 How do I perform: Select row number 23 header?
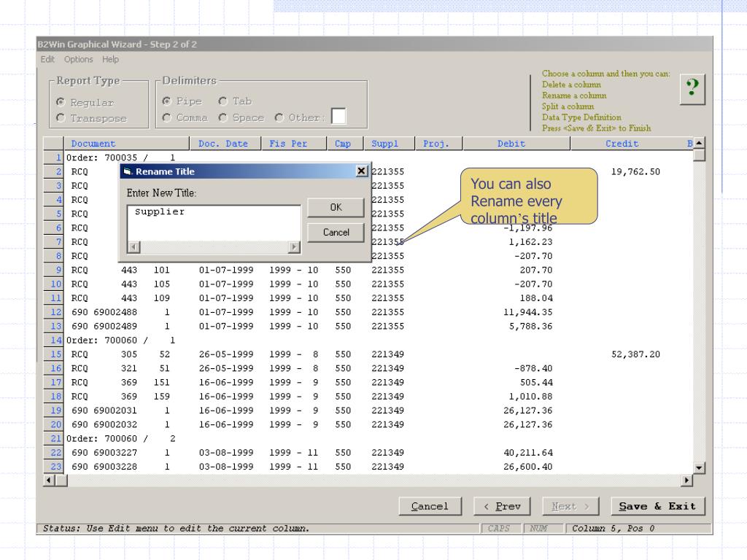(x=53, y=467)
